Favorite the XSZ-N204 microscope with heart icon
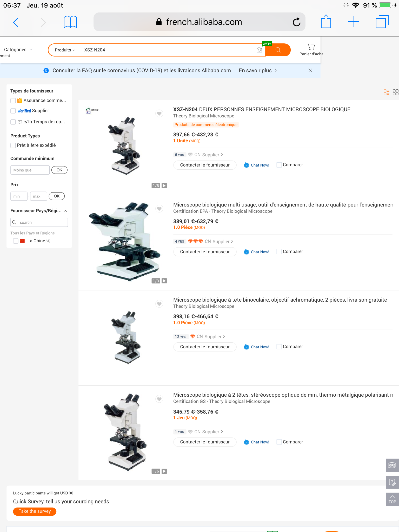The image size is (399, 532). pos(159,114)
